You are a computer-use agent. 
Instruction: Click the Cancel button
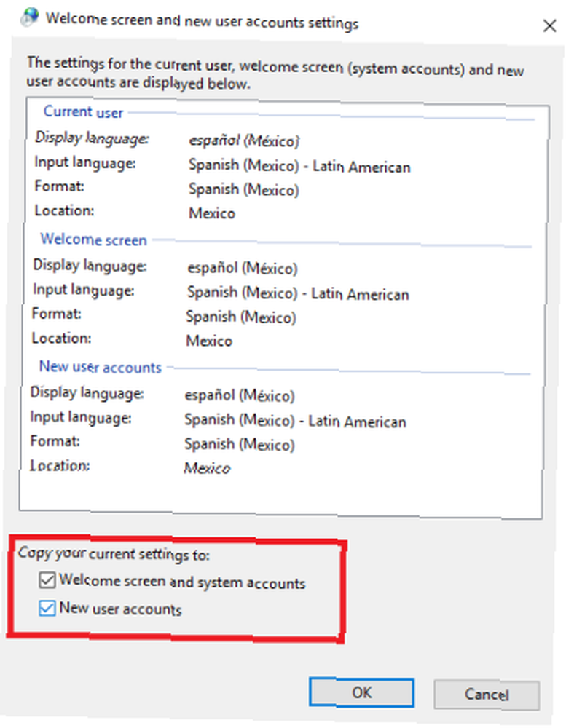(x=487, y=695)
